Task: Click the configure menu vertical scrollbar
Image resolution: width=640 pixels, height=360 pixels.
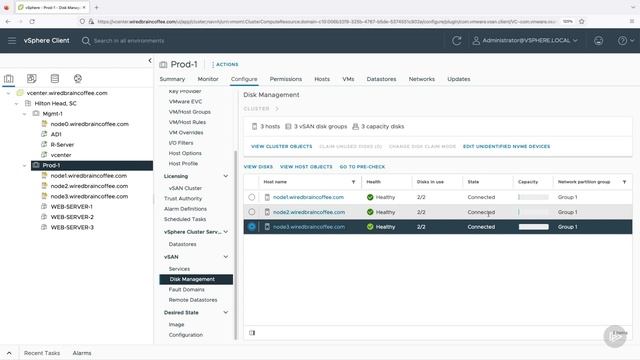Action: (236, 245)
